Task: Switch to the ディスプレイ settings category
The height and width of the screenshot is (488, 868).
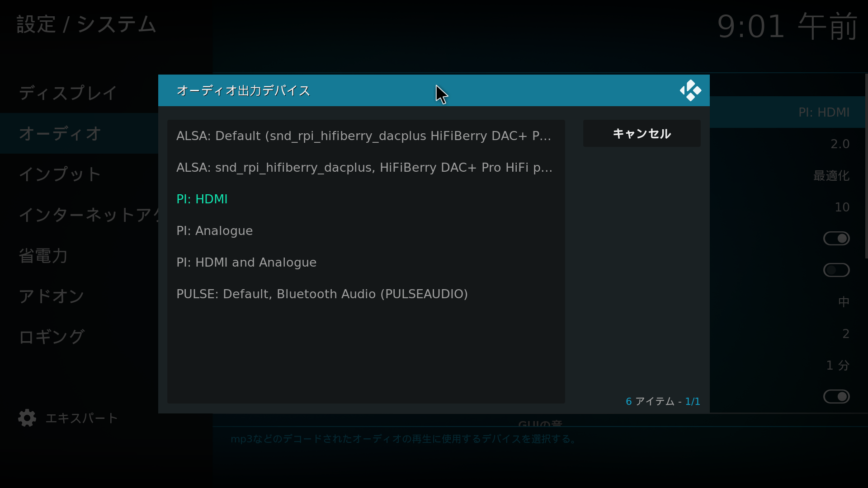Action: coord(67,93)
